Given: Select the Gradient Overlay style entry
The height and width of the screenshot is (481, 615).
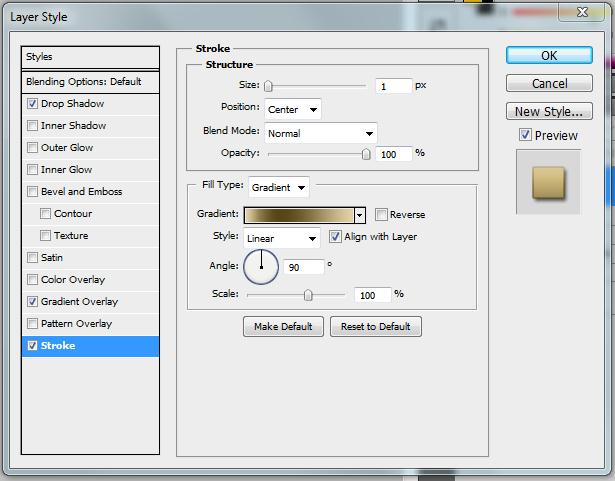Looking at the screenshot, I should tap(79, 302).
